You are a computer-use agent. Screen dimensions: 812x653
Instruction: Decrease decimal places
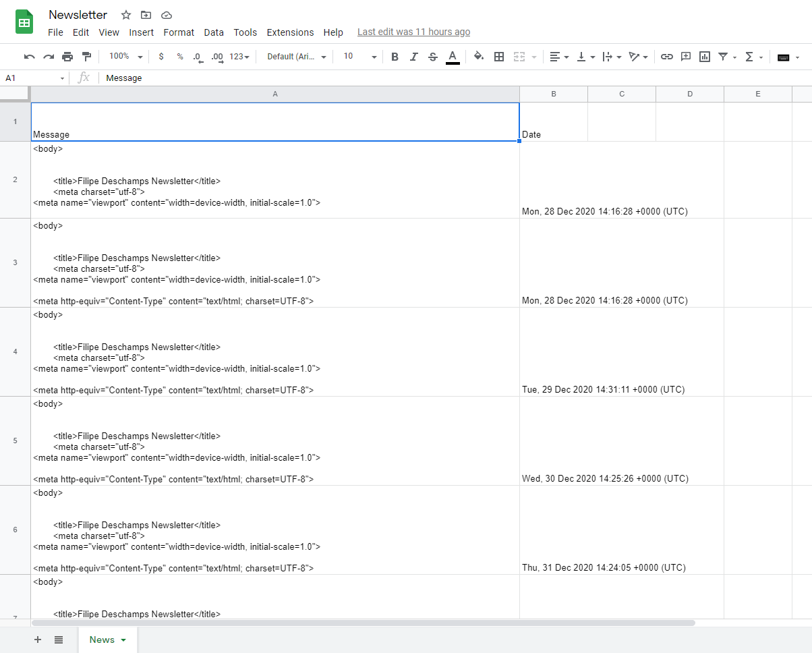coord(197,57)
